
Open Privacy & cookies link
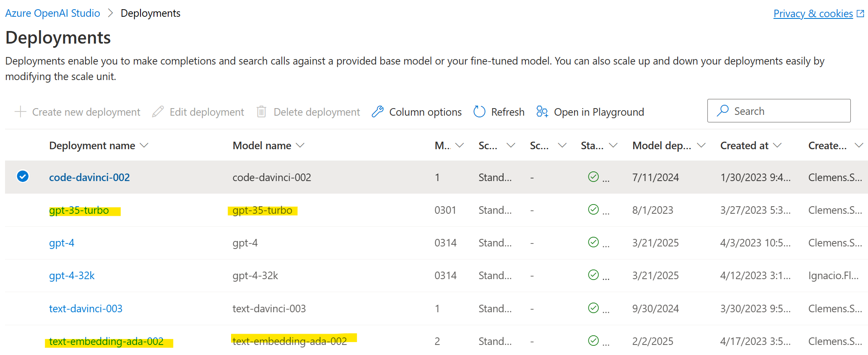click(813, 14)
